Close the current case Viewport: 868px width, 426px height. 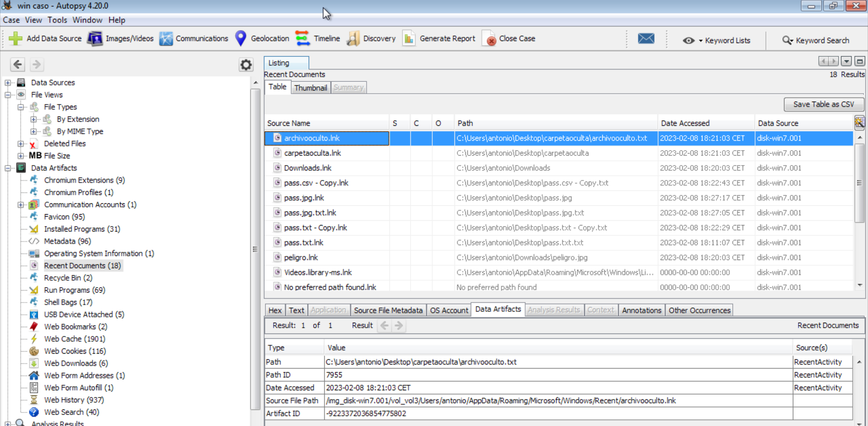pyautogui.click(x=509, y=39)
